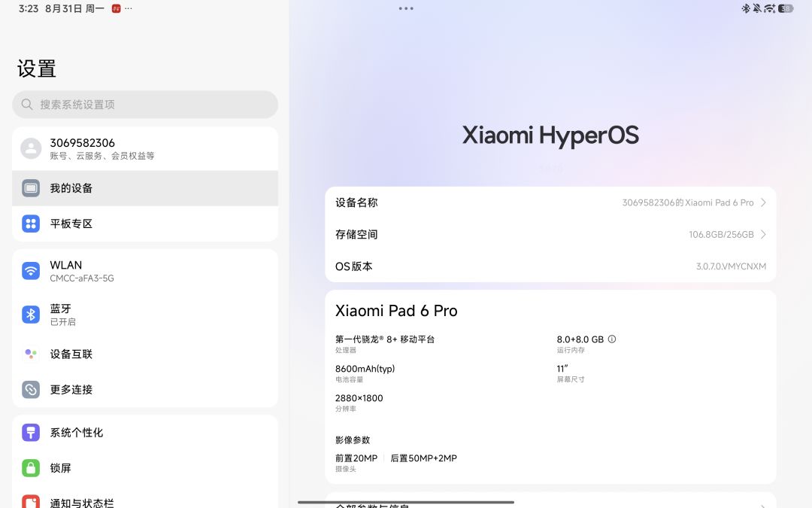Open the 系统个性化 settings entry

tap(145, 432)
